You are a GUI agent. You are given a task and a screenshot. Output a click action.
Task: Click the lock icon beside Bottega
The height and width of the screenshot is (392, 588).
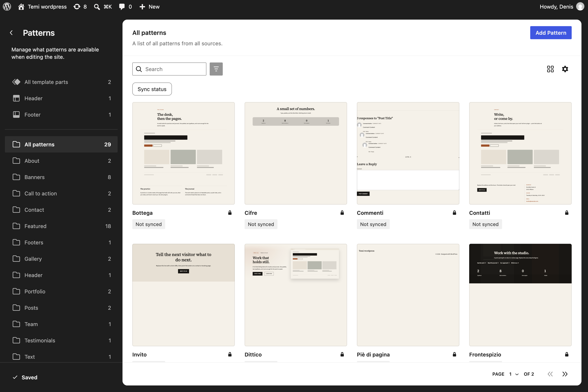230,213
